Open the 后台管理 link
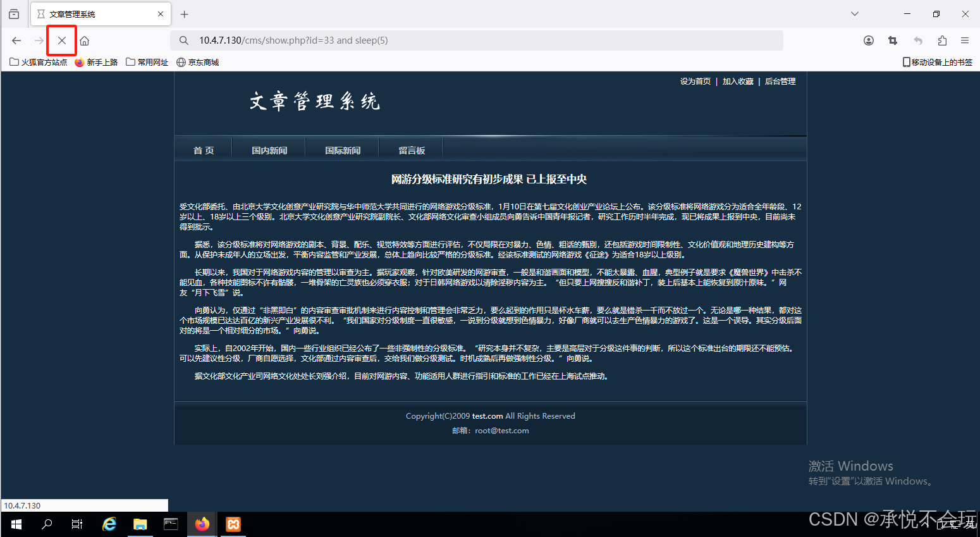 (780, 82)
